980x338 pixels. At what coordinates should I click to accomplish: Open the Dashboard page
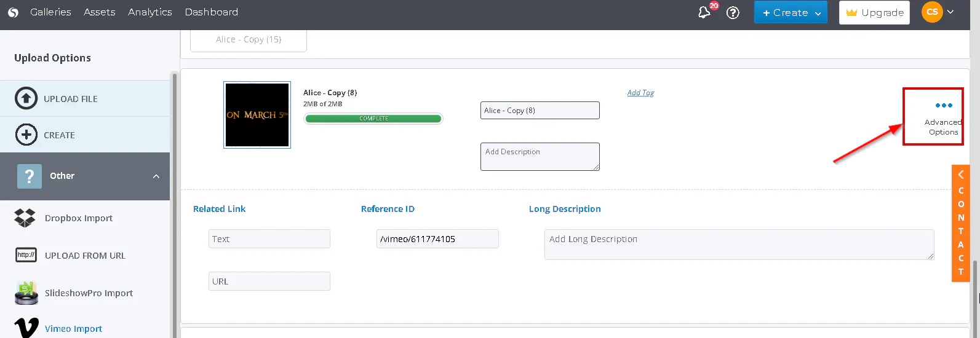click(211, 12)
